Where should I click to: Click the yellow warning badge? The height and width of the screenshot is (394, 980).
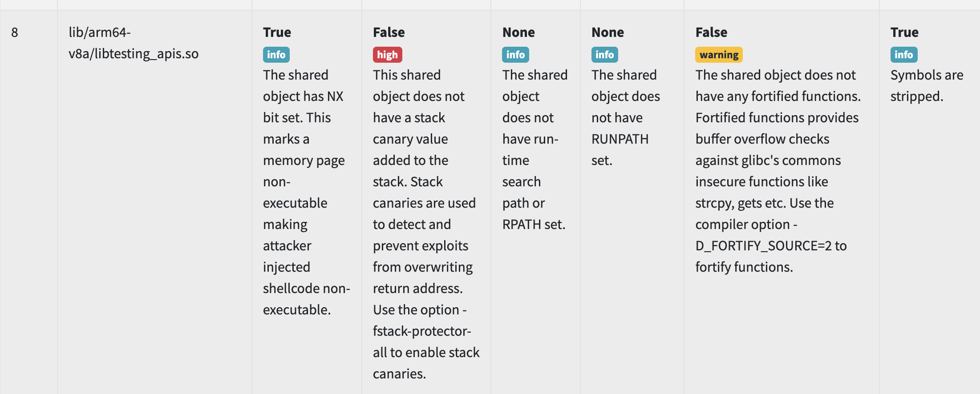[719, 55]
